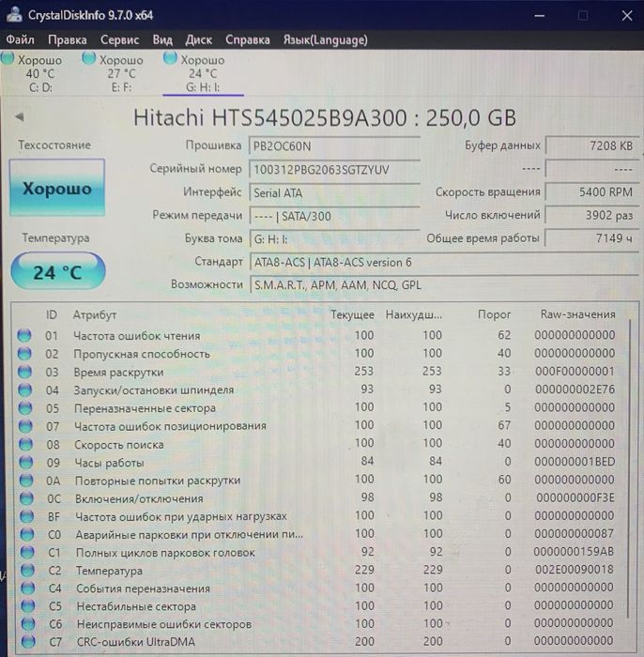The image size is (644, 657).
Task: Click status icon for attribute C6
Action: pyautogui.click(x=28, y=624)
